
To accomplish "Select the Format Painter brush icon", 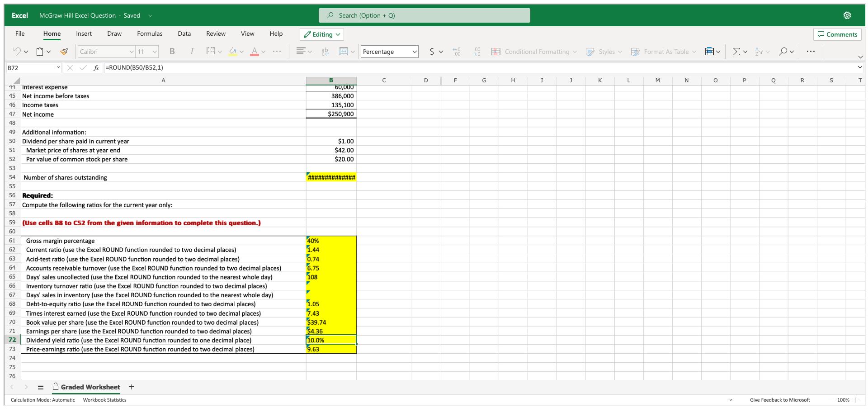I will click(64, 52).
